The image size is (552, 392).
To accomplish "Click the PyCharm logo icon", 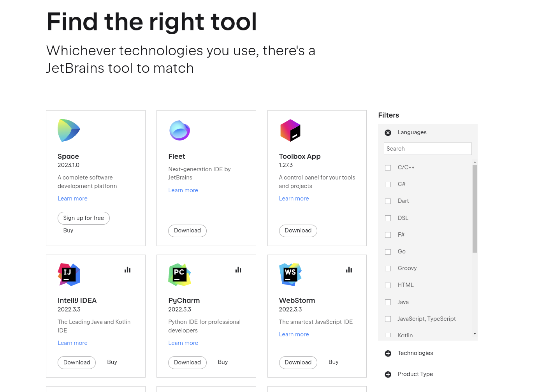I will pos(179,274).
